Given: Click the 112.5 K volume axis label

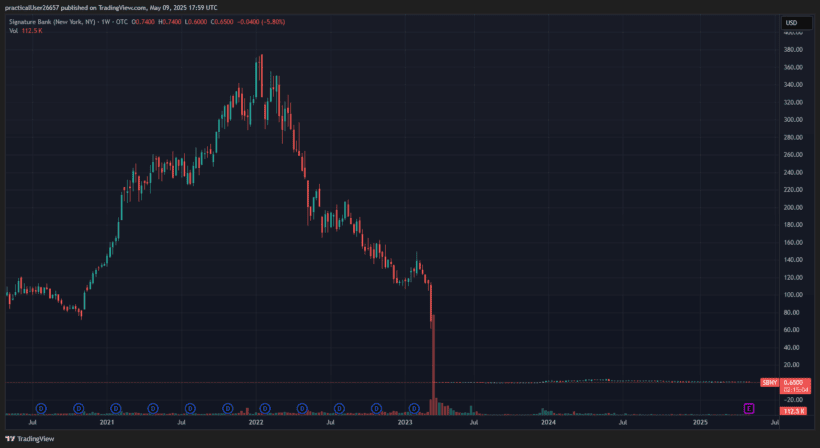Looking at the screenshot, I should tap(795, 411).
